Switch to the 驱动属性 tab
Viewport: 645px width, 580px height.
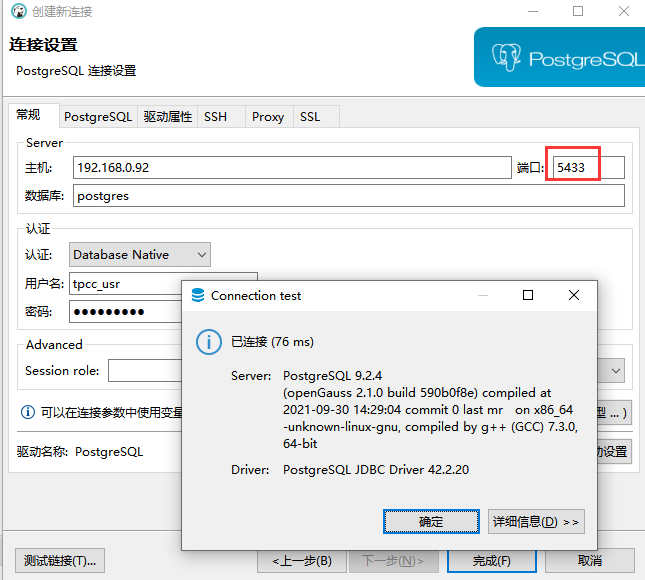167,117
